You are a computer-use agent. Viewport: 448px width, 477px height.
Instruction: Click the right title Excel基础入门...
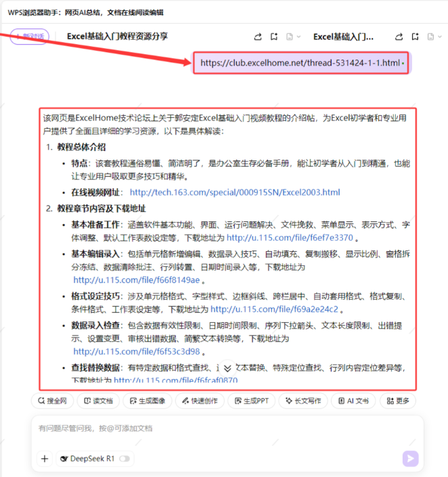point(343,37)
